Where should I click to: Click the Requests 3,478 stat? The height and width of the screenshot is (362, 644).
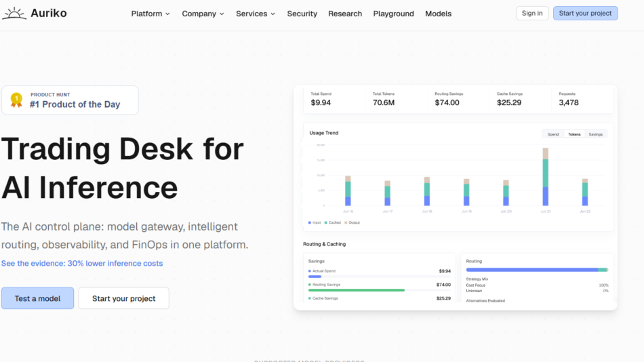click(x=569, y=100)
